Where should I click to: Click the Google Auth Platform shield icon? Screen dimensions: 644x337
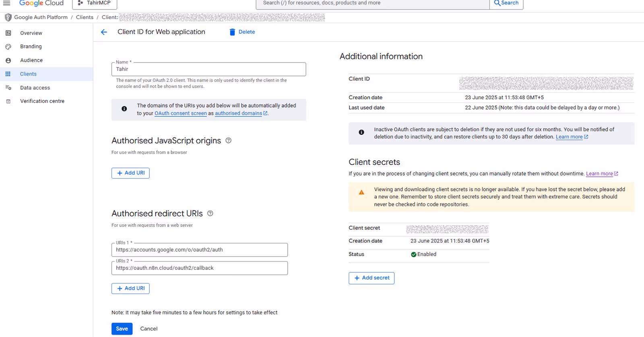pos(8,17)
